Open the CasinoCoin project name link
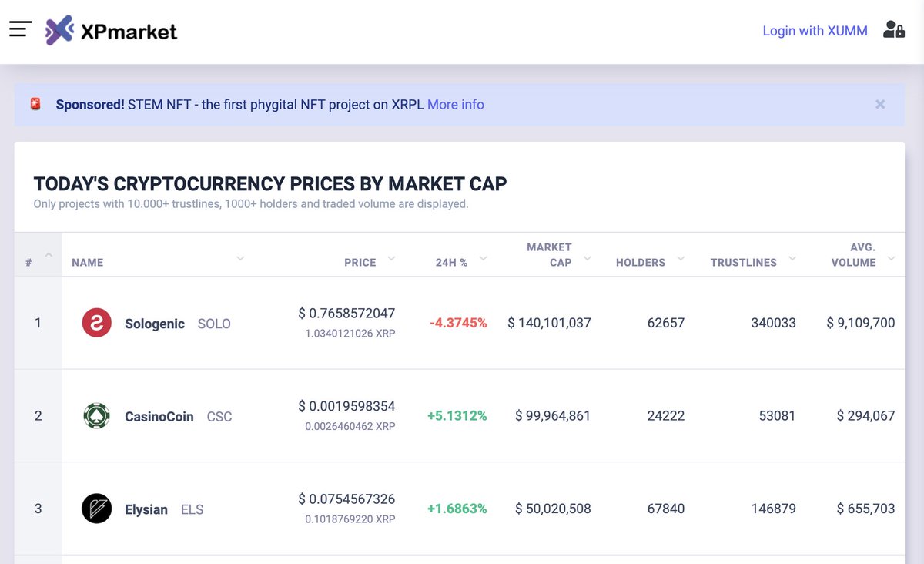Image resolution: width=924 pixels, height=564 pixels. [x=159, y=417]
